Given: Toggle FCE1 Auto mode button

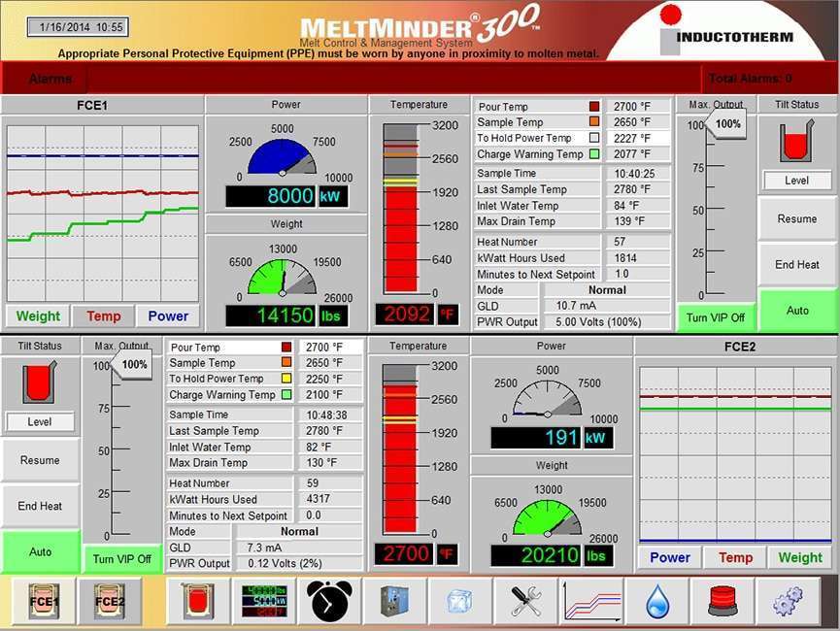Looking at the screenshot, I should click(x=797, y=310).
